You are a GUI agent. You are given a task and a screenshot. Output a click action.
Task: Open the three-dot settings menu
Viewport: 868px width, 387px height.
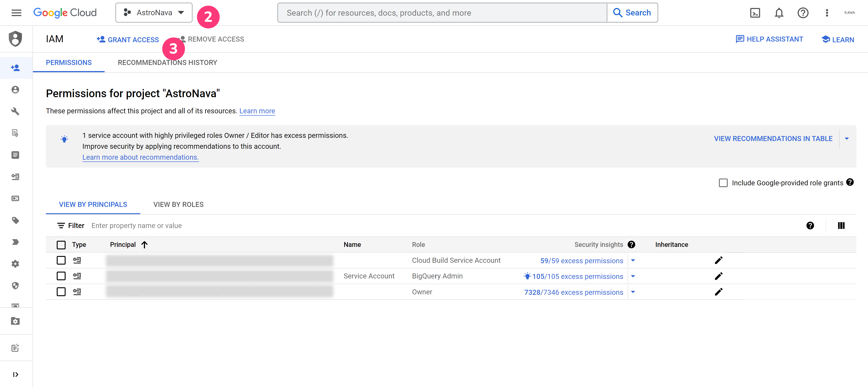pyautogui.click(x=826, y=13)
